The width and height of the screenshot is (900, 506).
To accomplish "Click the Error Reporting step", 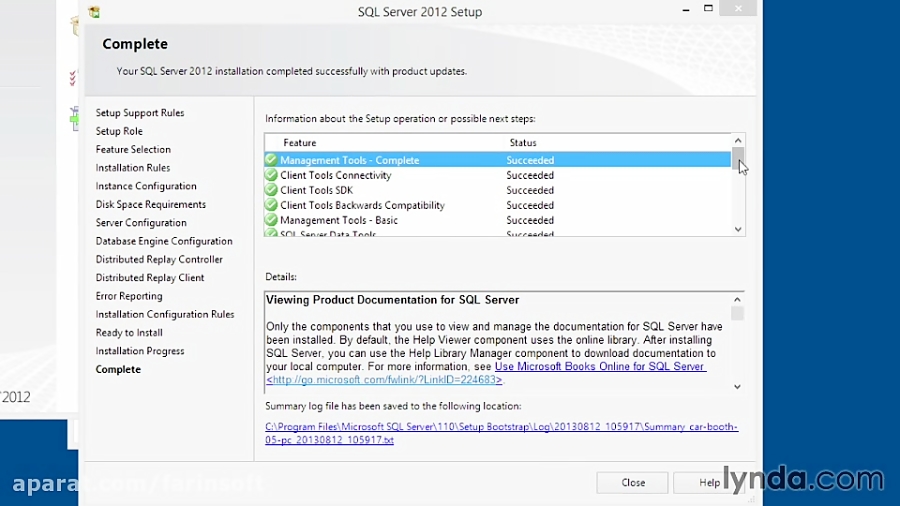I will 129,296.
